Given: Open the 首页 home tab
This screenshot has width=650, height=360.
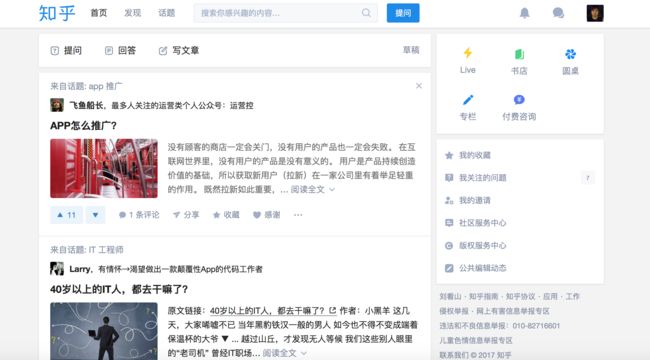Looking at the screenshot, I should tap(99, 13).
